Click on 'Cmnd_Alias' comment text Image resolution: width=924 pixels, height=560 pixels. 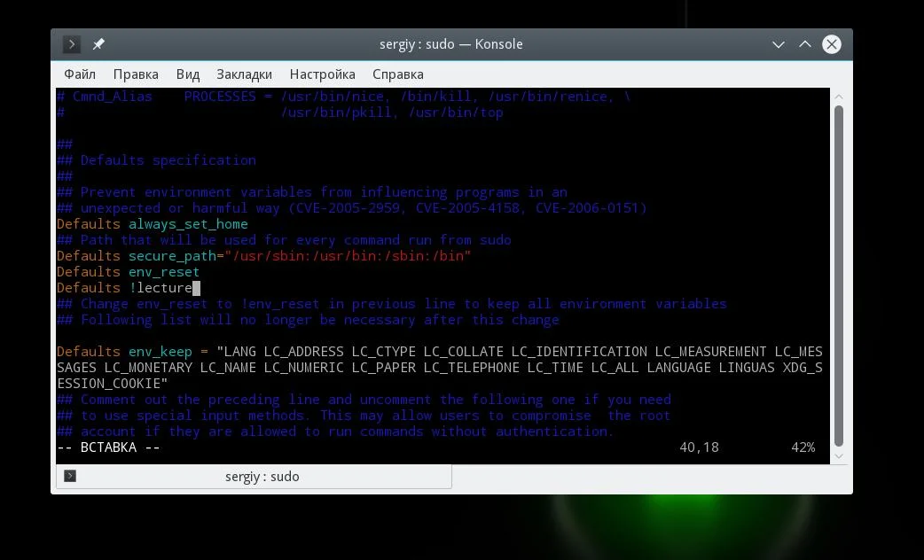(x=112, y=97)
